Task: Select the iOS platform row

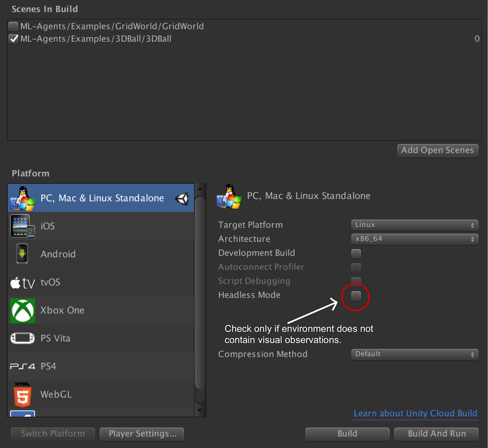Action: (x=101, y=226)
